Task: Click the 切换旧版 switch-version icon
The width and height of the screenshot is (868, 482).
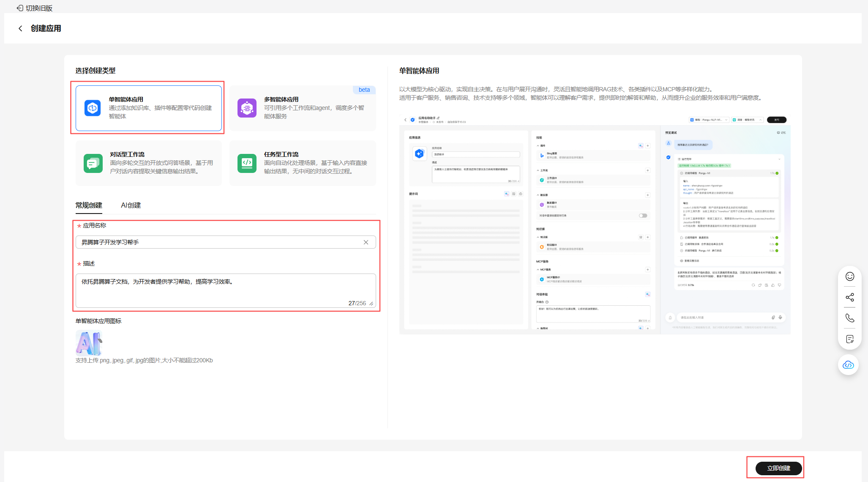Action: tap(20, 8)
